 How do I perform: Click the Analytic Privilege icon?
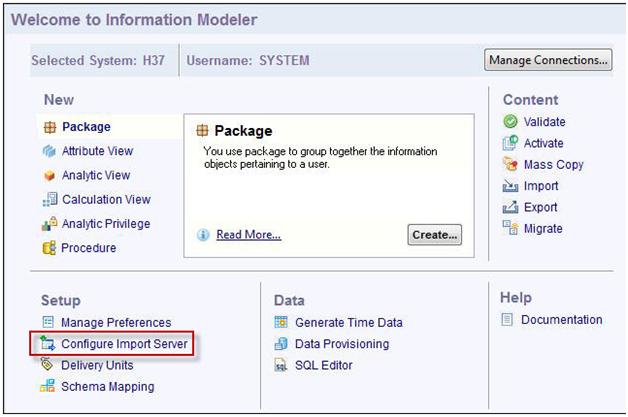point(50,224)
